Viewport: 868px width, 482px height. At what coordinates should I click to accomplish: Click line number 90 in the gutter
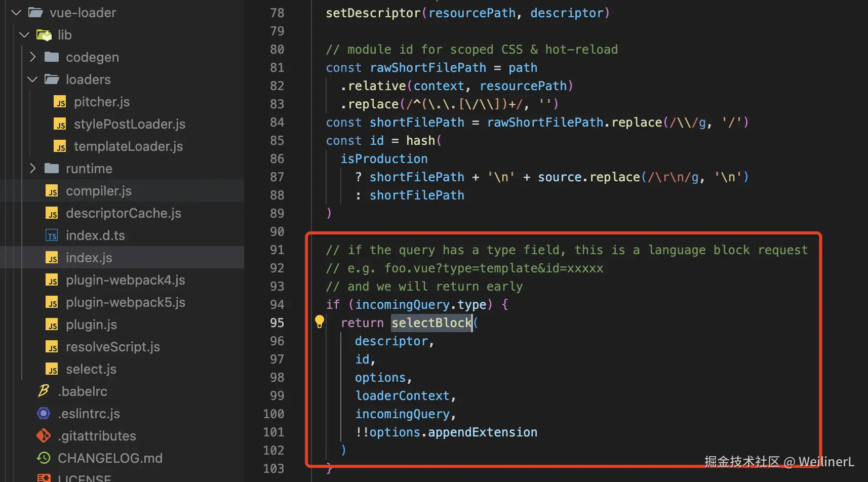(277, 231)
